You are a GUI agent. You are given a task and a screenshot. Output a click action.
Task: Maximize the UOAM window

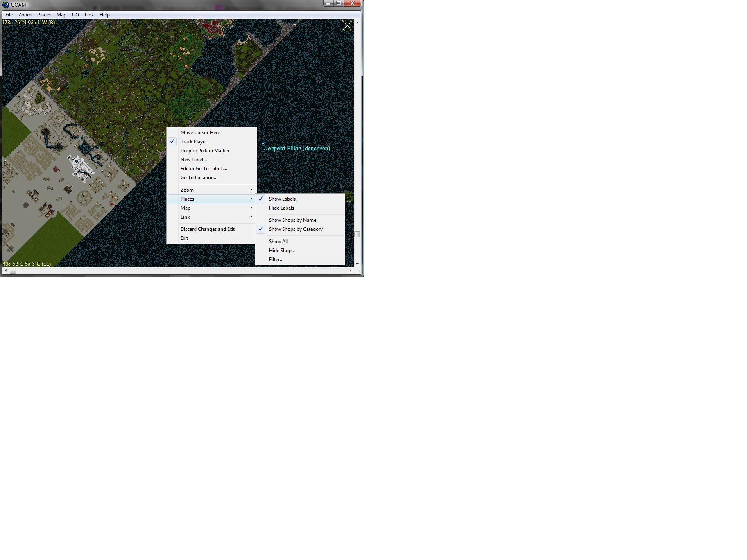click(x=339, y=3)
